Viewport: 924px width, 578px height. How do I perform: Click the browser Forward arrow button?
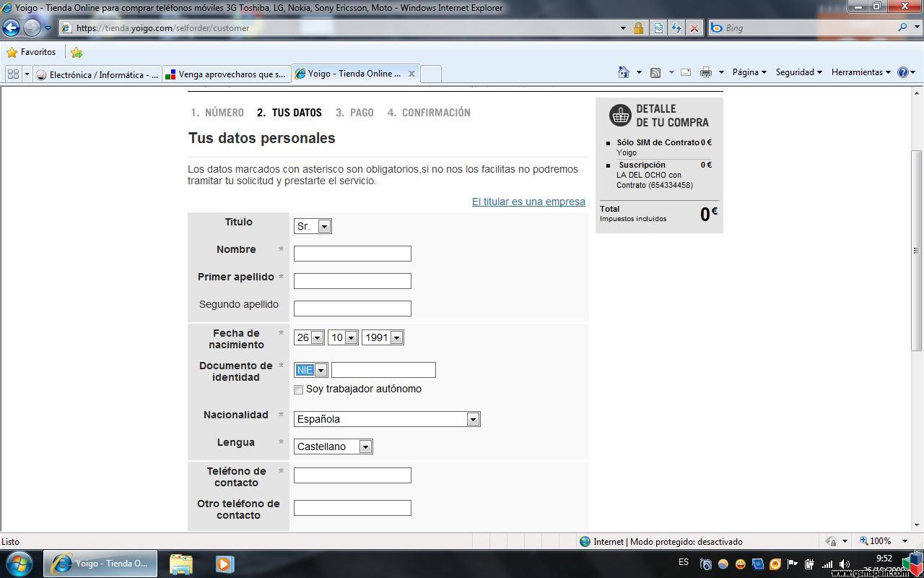click(32, 27)
